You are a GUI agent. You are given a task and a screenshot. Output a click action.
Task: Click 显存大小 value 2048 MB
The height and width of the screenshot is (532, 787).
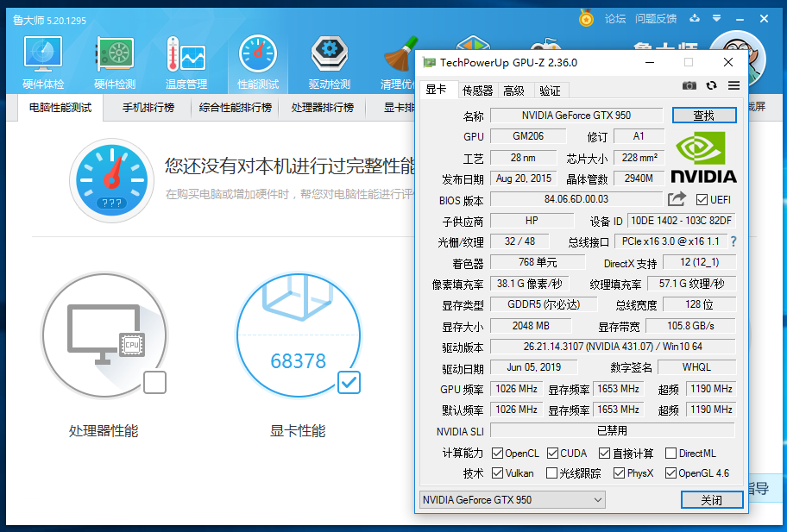point(531,326)
